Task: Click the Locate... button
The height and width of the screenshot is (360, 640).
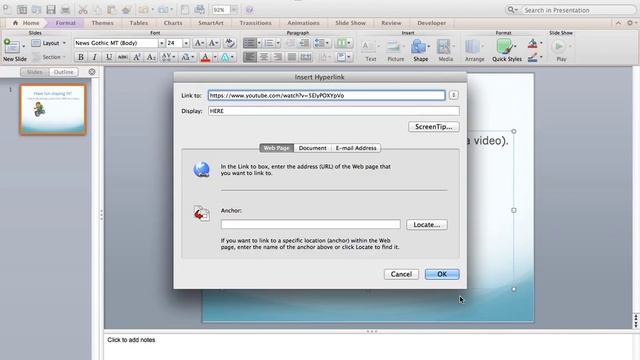Action: point(427,224)
